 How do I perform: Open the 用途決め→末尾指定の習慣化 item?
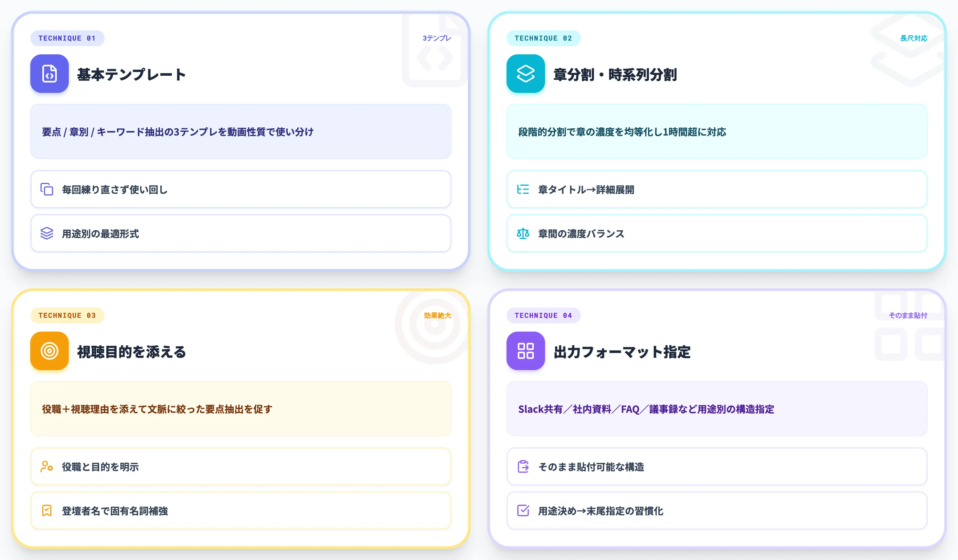(x=716, y=510)
